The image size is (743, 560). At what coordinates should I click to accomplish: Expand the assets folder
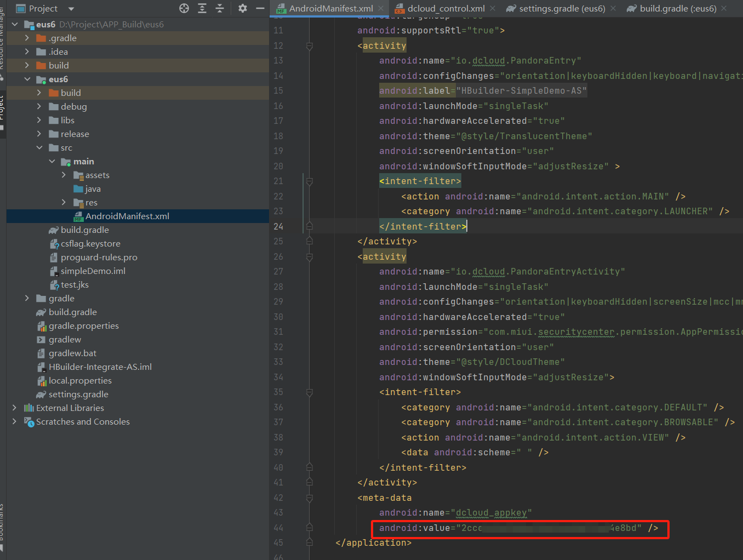coord(64,175)
